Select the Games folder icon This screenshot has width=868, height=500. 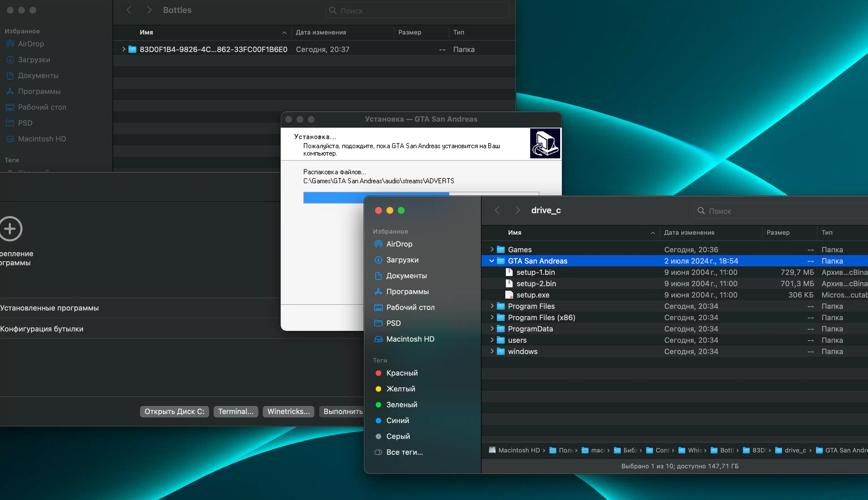[501, 249]
